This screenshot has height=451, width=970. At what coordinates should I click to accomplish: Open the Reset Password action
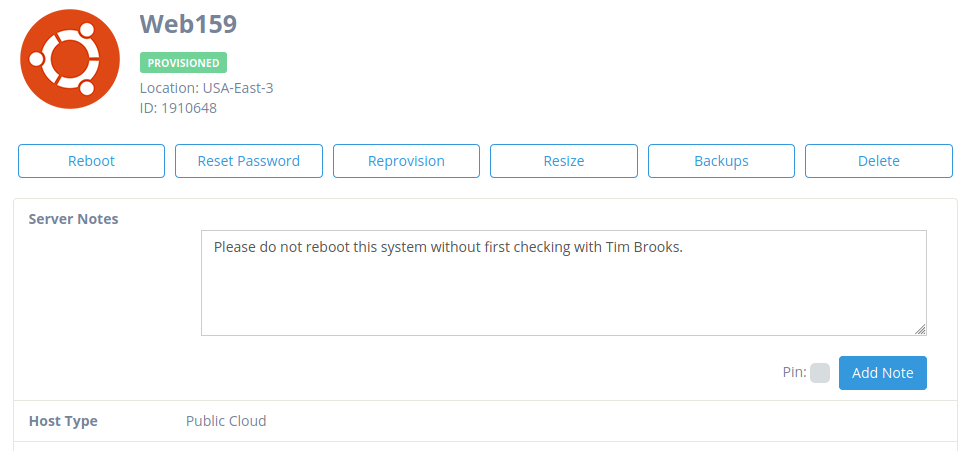pyautogui.click(x=249, y=161)
